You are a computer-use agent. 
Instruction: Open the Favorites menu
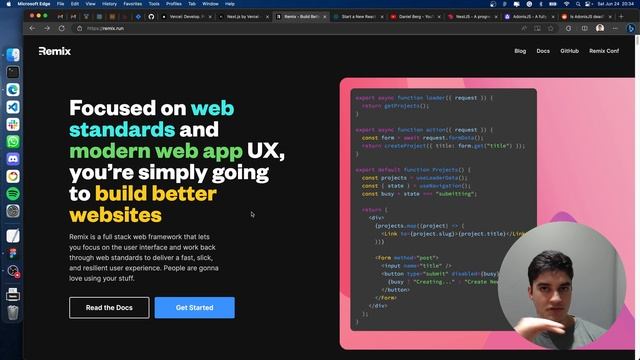point(133,4)
